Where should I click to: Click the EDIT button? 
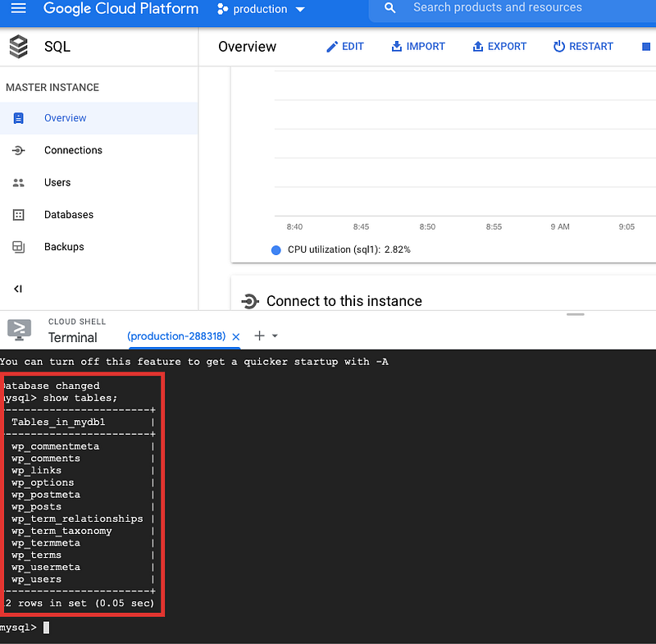pos(345,47)
